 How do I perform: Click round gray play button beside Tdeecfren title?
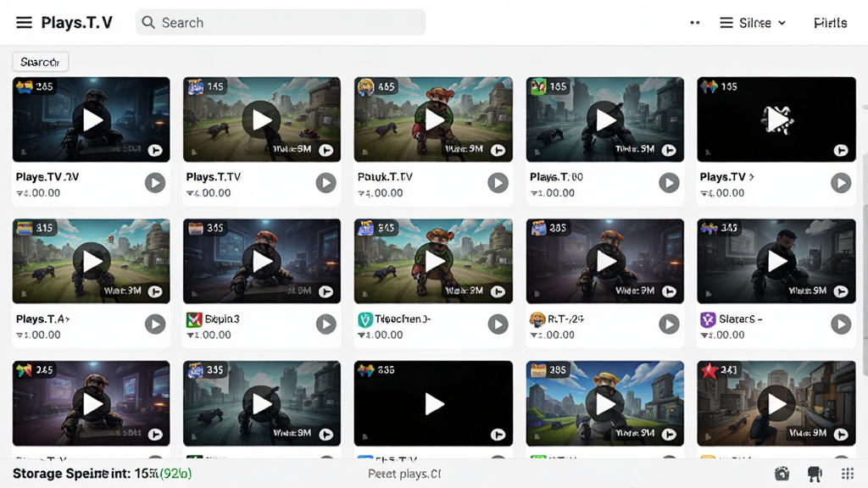tap(498, 324)
